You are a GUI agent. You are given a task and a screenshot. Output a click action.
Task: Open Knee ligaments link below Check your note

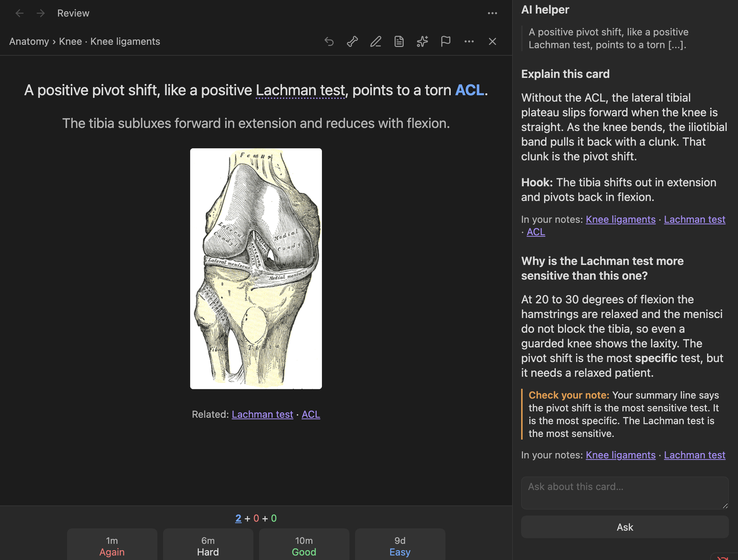pyautogui.click(x=620, y=455)
